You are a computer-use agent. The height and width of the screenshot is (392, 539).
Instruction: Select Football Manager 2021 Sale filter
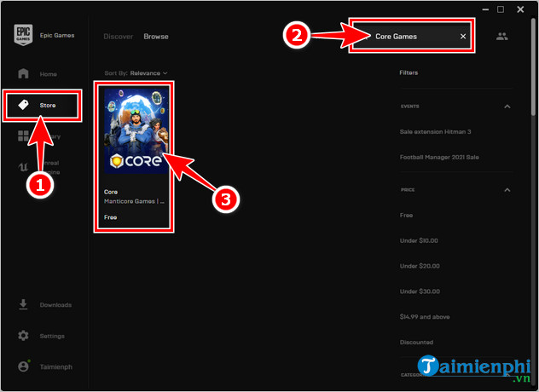pyautogui.click(x=439, y=157)
